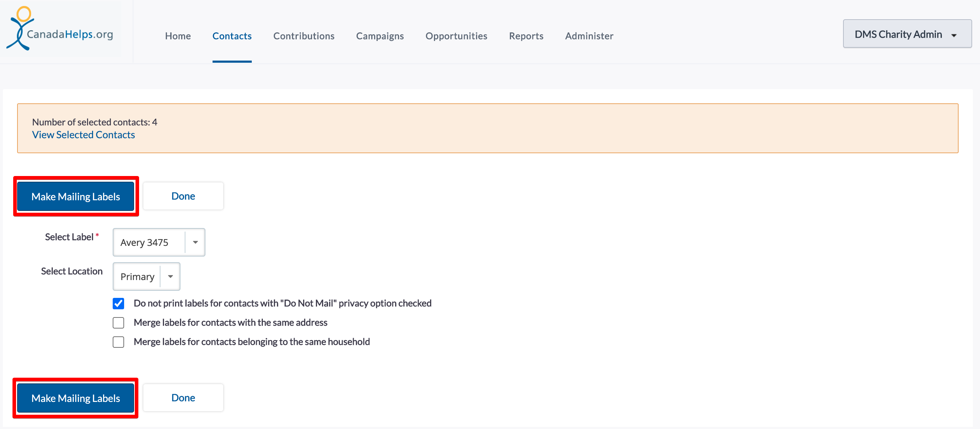
Task: Click the 'Select Label' field label
Action: [69, 237]
